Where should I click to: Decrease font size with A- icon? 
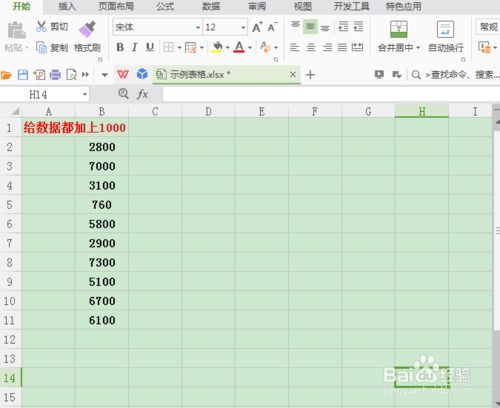click(x=272, y=27)
